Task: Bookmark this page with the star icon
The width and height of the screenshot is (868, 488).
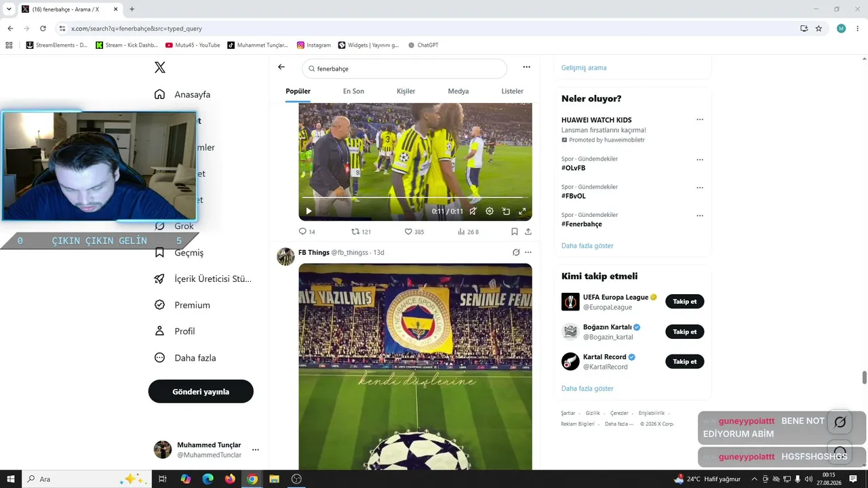Action: click(x=818, y=28)
